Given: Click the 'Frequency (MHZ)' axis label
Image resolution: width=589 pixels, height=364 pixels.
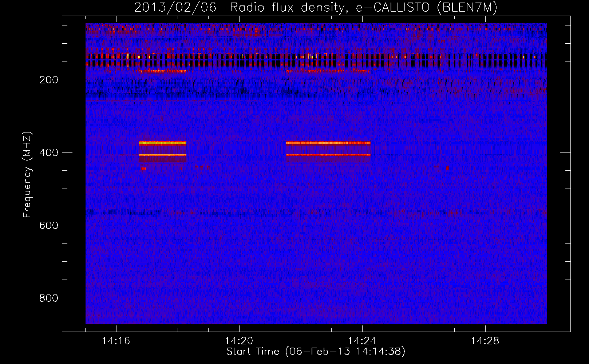Looking at the screenshot, I should [x=27, y=175].
